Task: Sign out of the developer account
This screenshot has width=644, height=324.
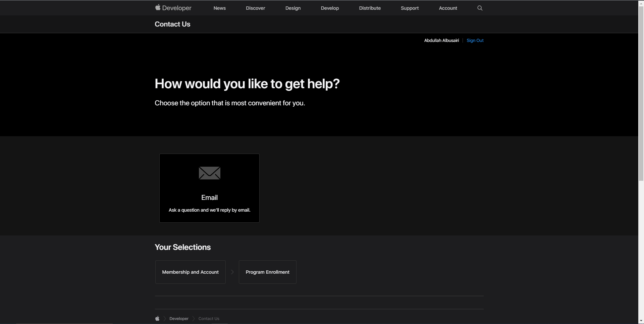Action: pyautogui.click(x=475, y=41)
